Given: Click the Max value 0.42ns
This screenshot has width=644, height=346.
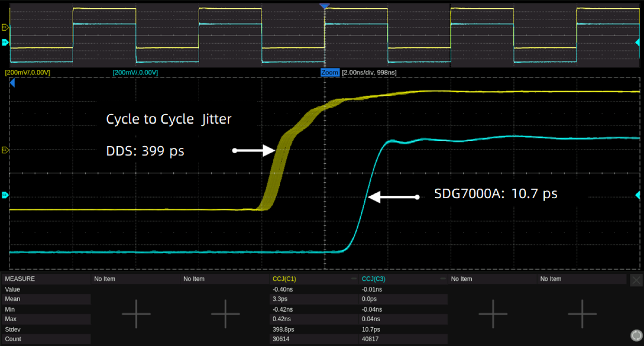Looking at the screenshot, I should point(281,319).
